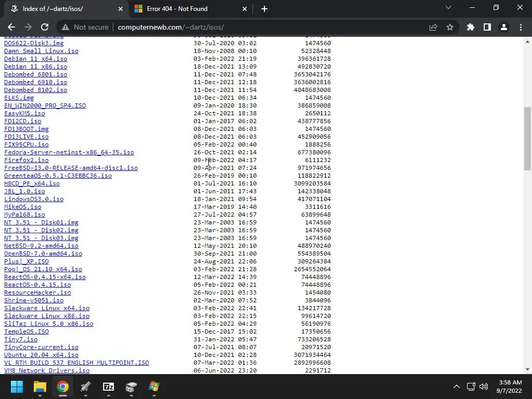532x399 pixels.
Task: Open volume control in system tray
Action: pos(484,387)
